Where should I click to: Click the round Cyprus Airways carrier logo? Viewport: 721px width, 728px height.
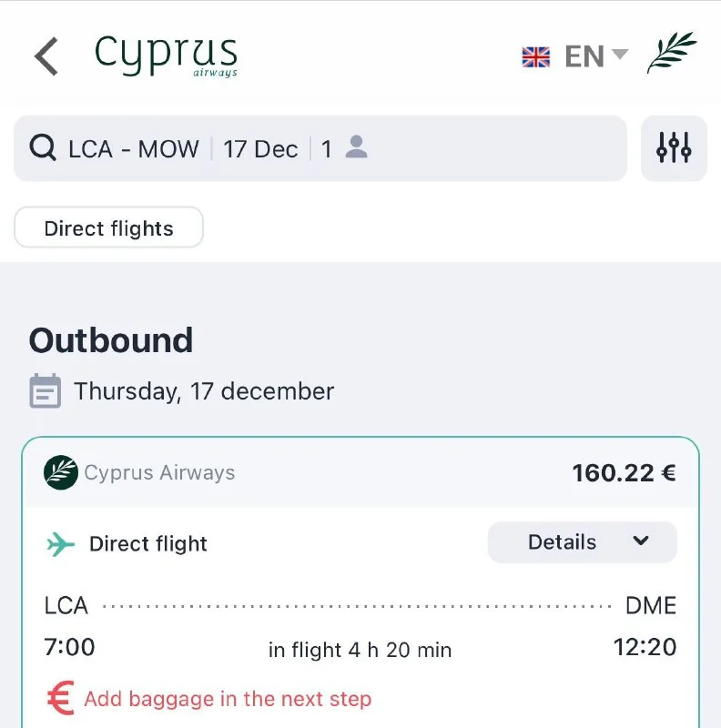pos(61,472)
